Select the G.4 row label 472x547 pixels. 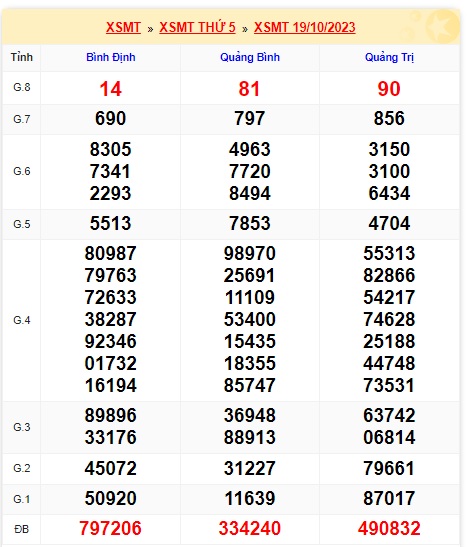[22, 320]
